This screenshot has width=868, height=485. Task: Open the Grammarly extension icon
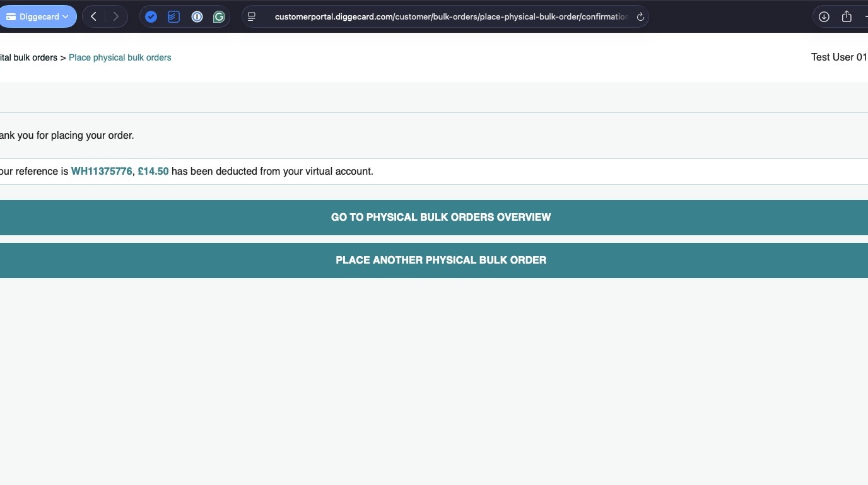pos(219,17)
